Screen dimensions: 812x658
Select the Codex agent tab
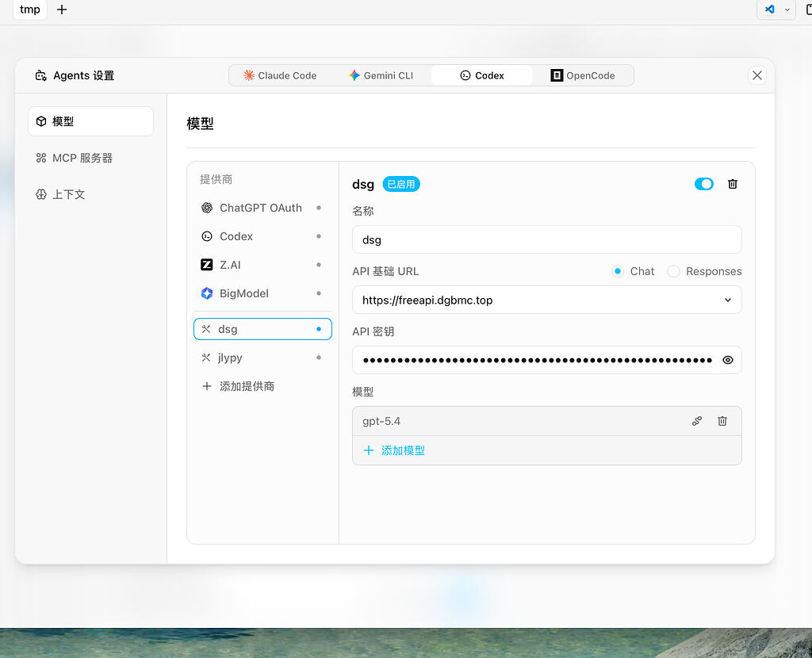click(481, 75)
